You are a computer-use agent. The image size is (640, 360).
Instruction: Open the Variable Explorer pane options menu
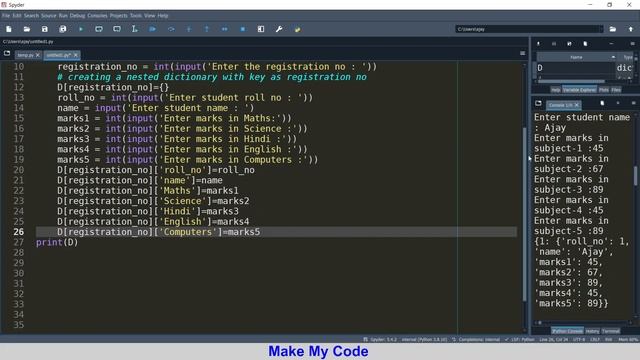click(x=632, y=44)
